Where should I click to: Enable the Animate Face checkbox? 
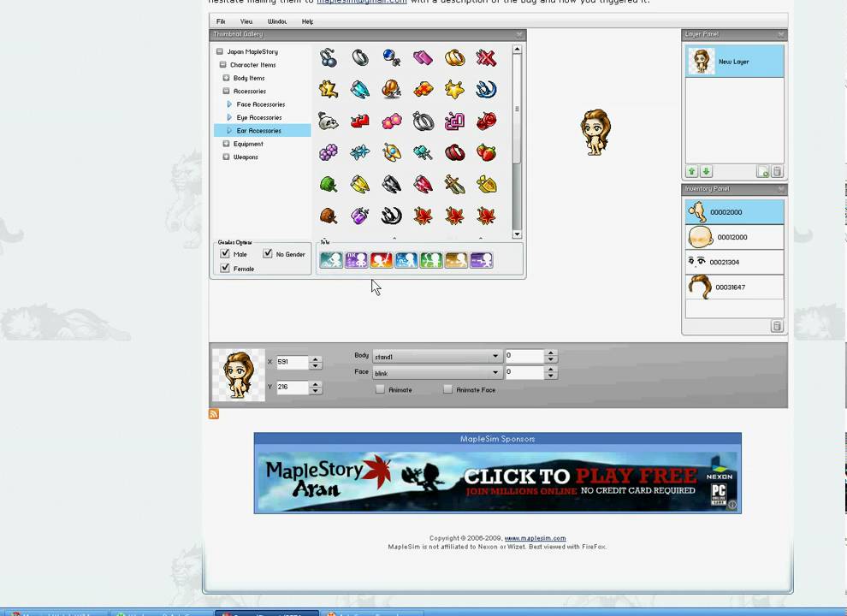(x=447, y=389)
